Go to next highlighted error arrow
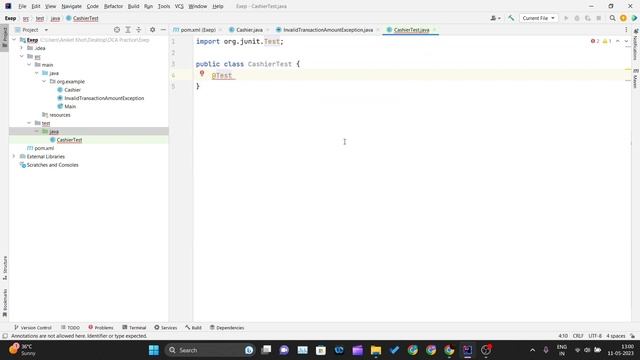The width and height of the screenshot is (640, 360). point(626,41)
